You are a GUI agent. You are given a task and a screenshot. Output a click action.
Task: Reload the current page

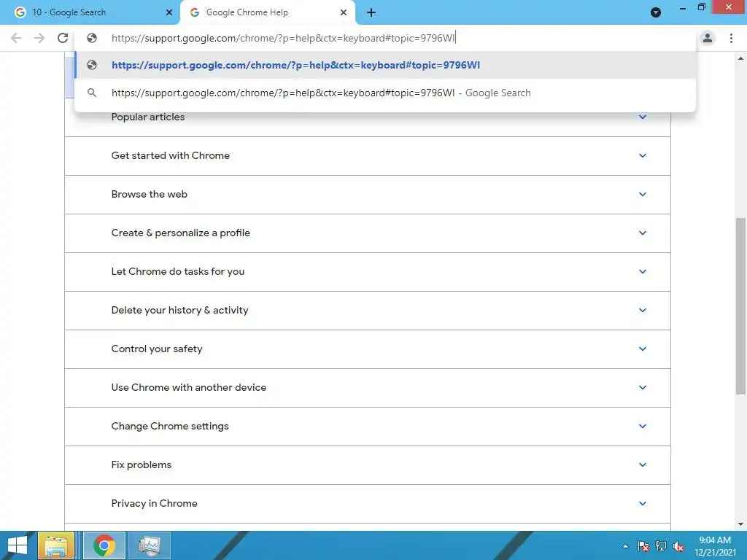click(x=63, y=38)
